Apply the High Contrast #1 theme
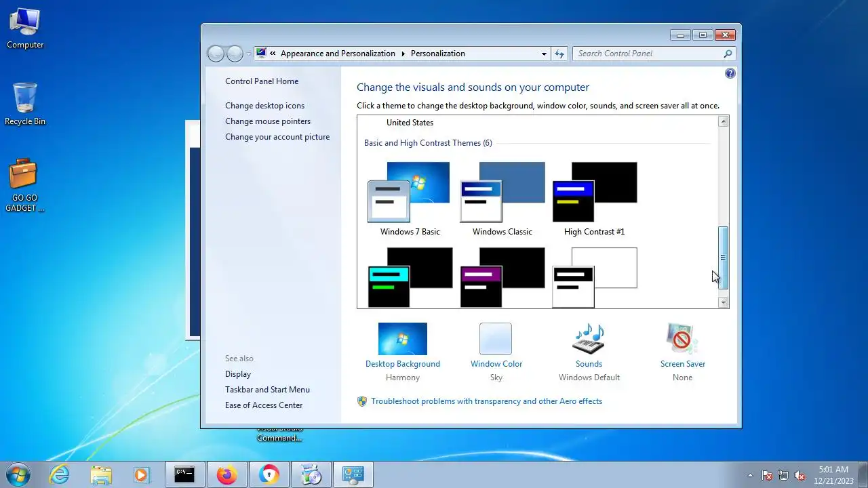Viewport: 868px width, 488px height. pyautogui.click(x=594, y=199)
